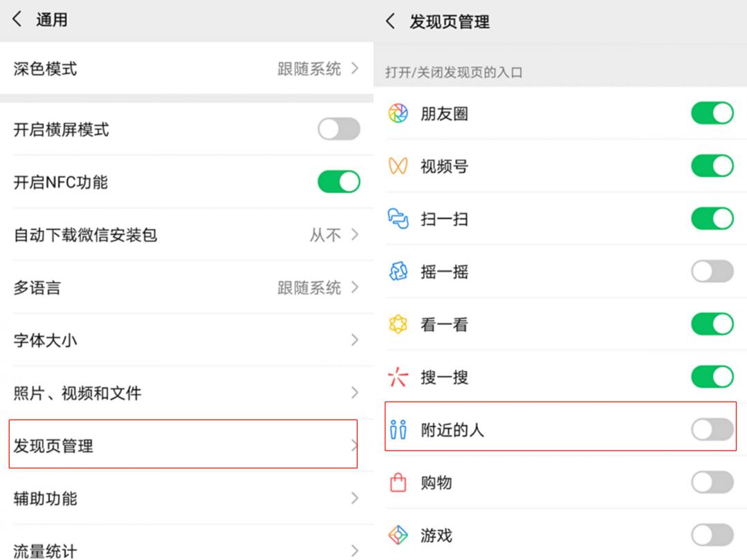Viewport: 747px width, 560px height.
Task: Tap the 摇一摇 Shake icon
Action: [x=398, y=272]
